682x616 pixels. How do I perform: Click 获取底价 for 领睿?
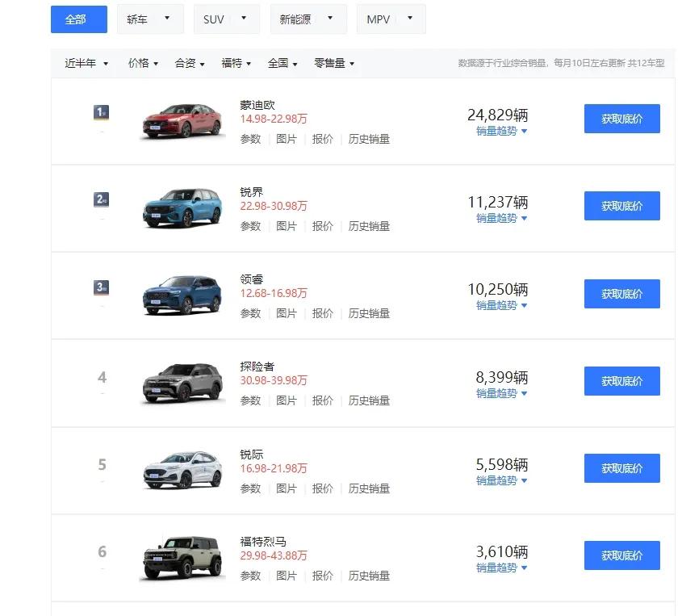click(622, 294)
